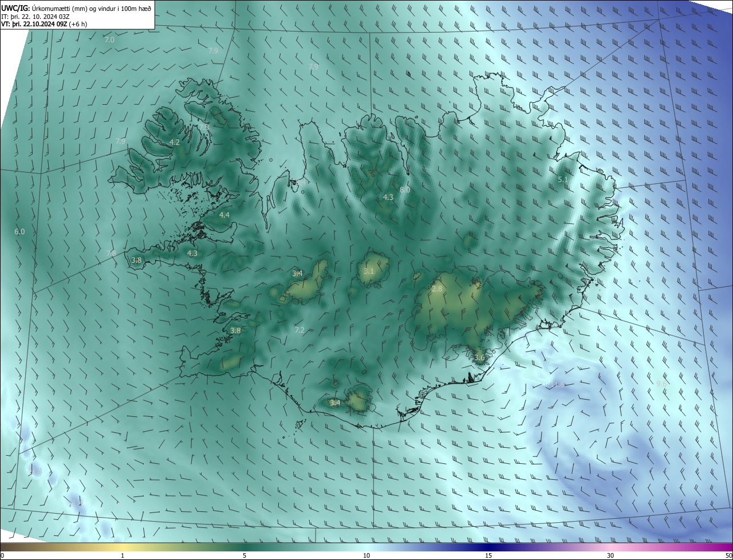
Task: Click the 3.1 value on the central glacier
Action: click(368, 271)
